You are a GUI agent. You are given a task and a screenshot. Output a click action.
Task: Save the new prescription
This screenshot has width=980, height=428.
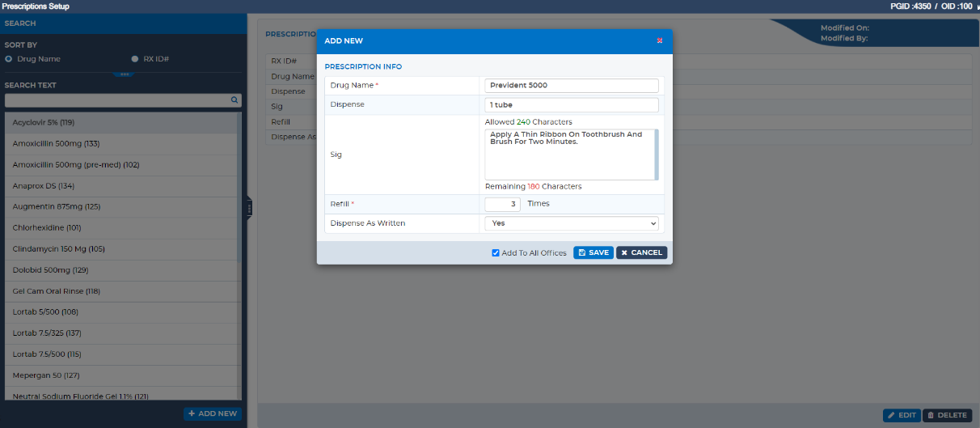point(593,252)
